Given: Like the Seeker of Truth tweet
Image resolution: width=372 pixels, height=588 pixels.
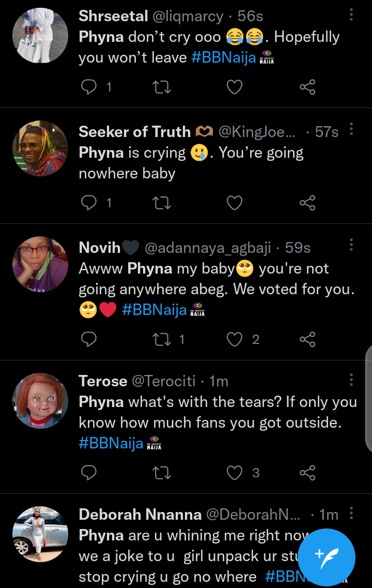Looking at the screenshot, I should (235, 203).
